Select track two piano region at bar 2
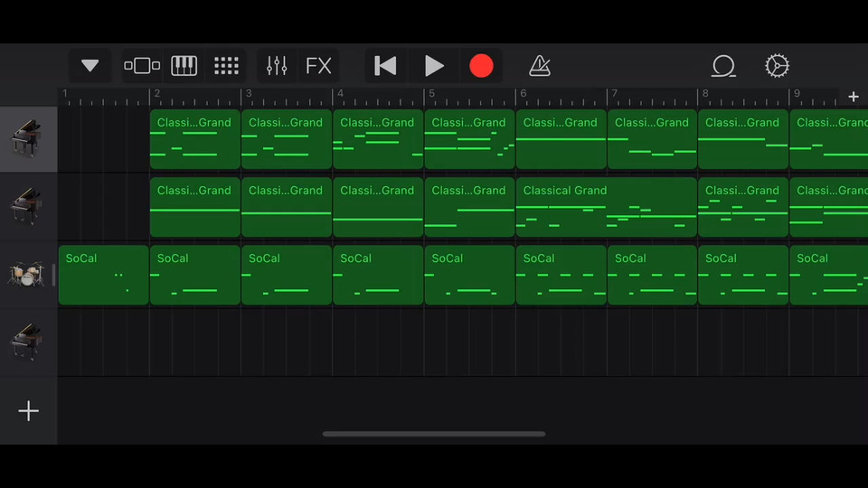Screen dimensions: 868x488 click(195, 207)
